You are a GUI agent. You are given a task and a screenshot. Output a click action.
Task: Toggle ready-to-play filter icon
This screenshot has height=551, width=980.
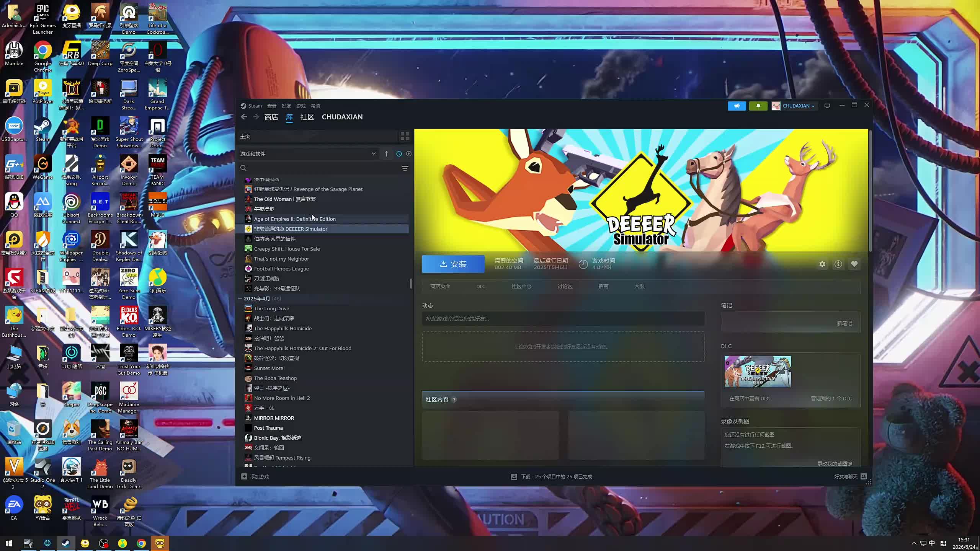(409, 154)
